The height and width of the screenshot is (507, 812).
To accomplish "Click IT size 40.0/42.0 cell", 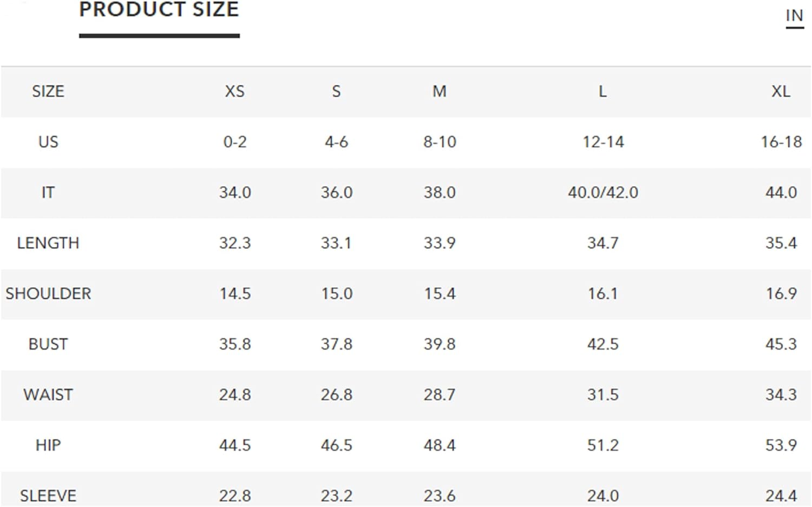I will click(603, 193).
